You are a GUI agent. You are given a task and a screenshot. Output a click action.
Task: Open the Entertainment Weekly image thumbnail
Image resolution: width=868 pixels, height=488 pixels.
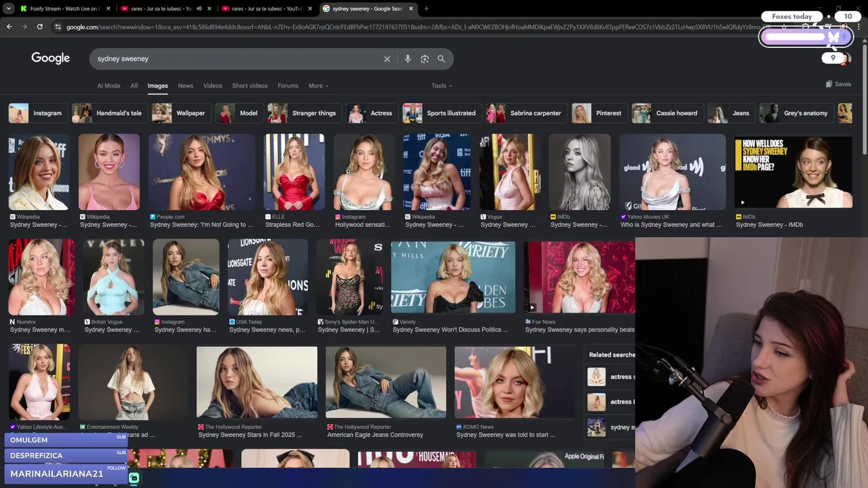[132, 382]
